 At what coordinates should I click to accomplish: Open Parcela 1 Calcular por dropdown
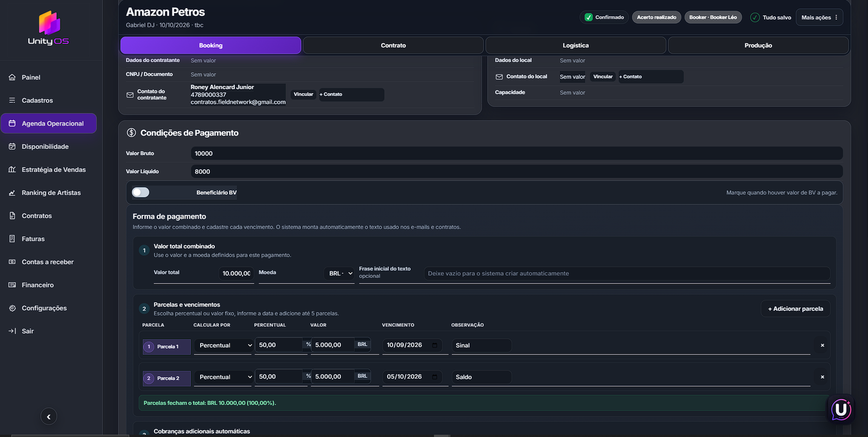(224, 345)
